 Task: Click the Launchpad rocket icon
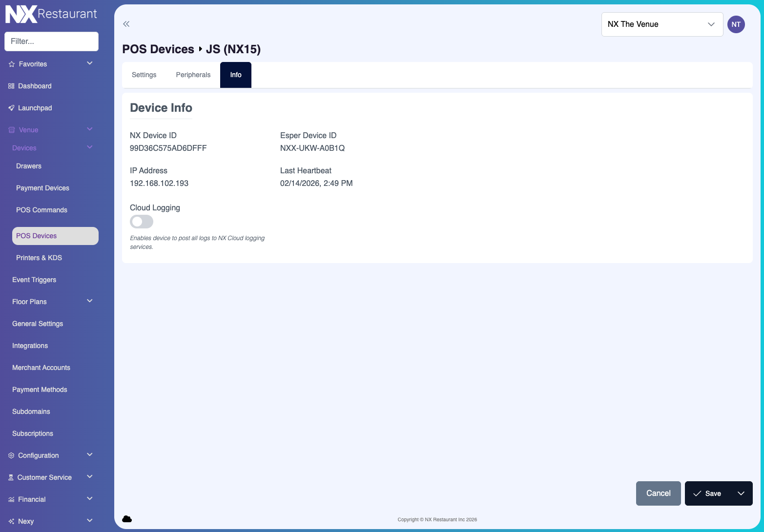(11, 108)
